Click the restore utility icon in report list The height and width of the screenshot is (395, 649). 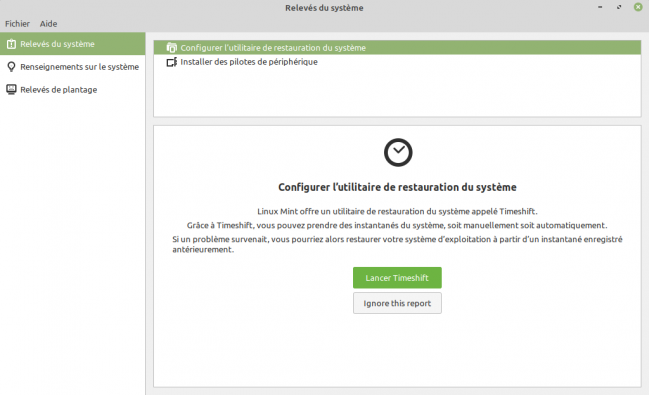[x=171, y=48]
